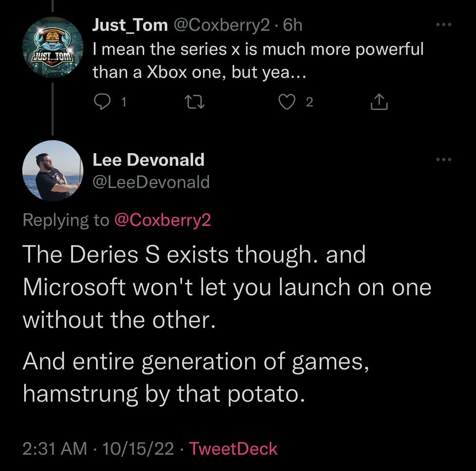Click Just_Tom's tweet text about series x
Viewport: 476px width, 471px height.
point(257,60)
